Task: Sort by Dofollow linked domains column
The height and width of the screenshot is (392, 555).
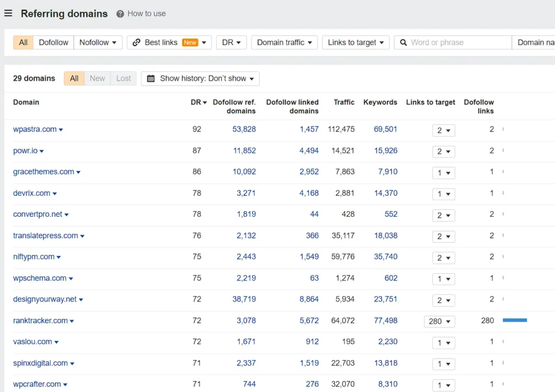Action: point(292,107)
